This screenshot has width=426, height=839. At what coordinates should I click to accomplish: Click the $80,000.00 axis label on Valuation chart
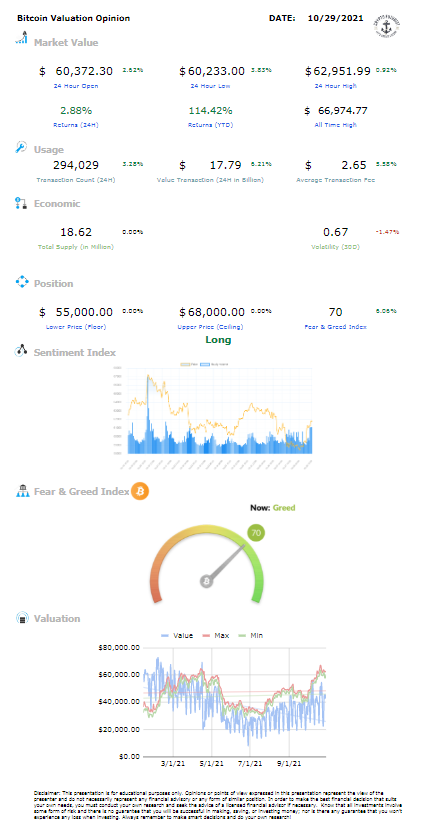(119, 647)
